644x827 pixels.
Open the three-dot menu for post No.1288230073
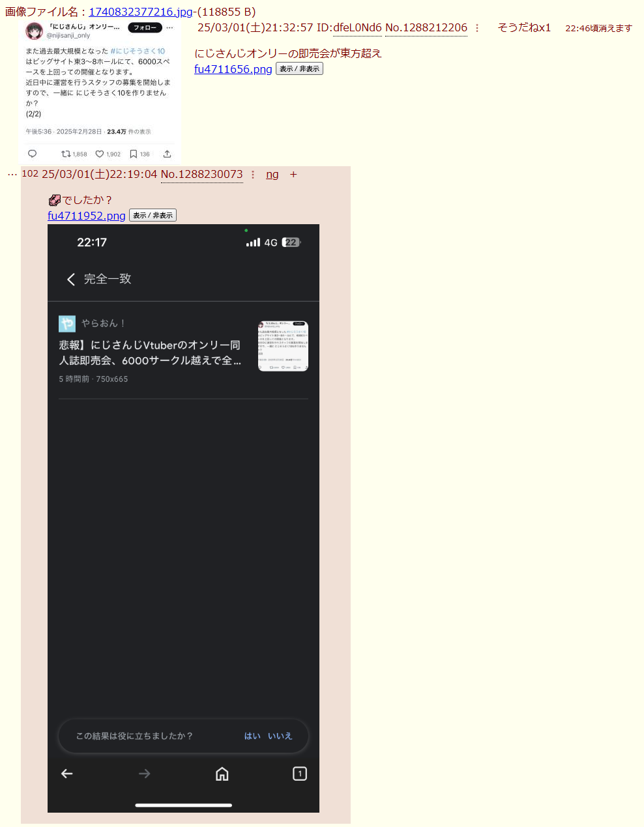coord(253,175)
